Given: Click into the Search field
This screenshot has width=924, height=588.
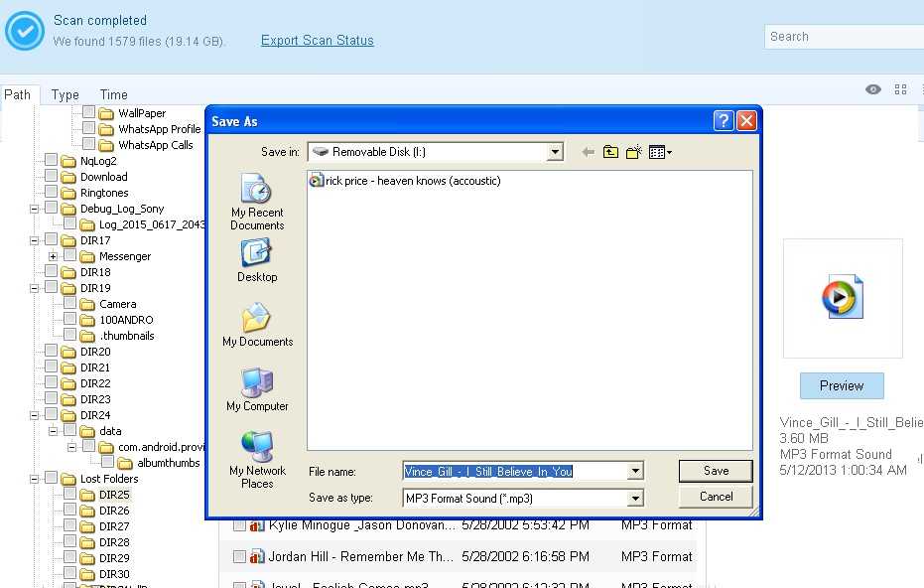Looking at the screenshot, I should click(x=844, y=37).
